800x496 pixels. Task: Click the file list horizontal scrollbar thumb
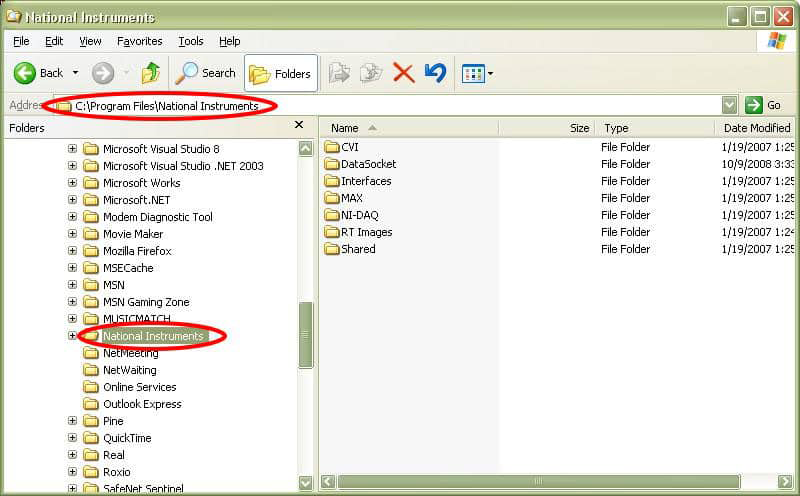tap(538, 481)
